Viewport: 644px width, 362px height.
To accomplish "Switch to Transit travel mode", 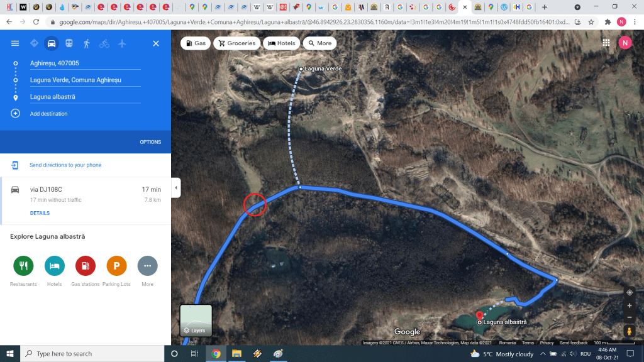I will click(x=69, y=43).
